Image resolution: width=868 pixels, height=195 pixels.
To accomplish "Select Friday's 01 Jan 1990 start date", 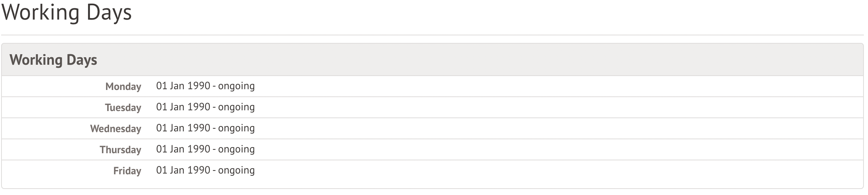I will pyautogui.click(x=183, y=170).
